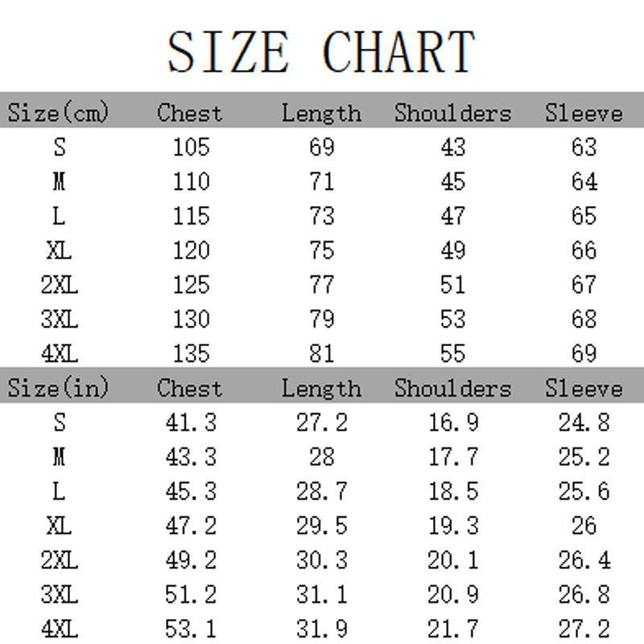Click the Size(cm) header cell
The width and height of the screenshot is (644, 644).
[58, 113]
